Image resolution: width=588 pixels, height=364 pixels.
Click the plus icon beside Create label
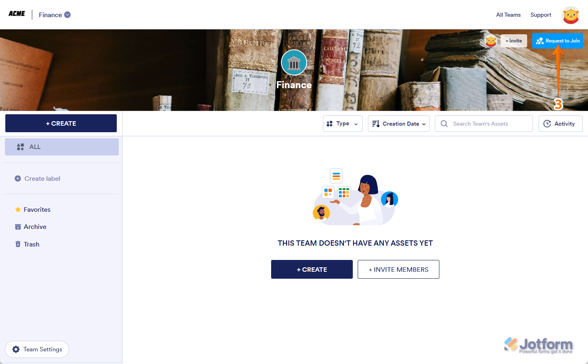[x=18, y=178]
